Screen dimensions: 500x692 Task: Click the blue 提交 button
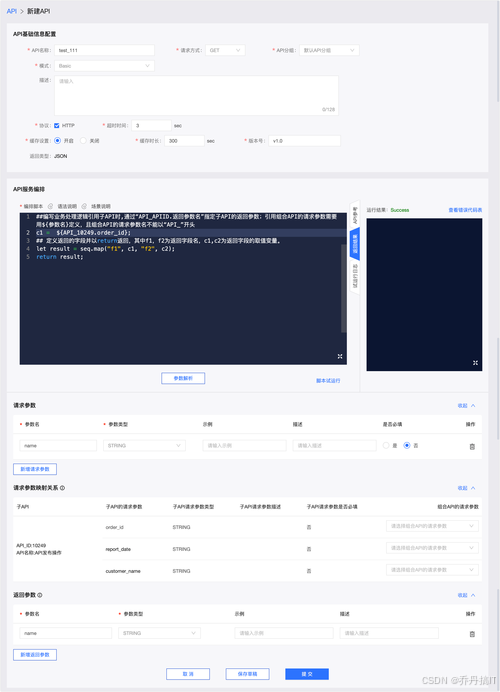pyautogui.click(x=307, y=674)
